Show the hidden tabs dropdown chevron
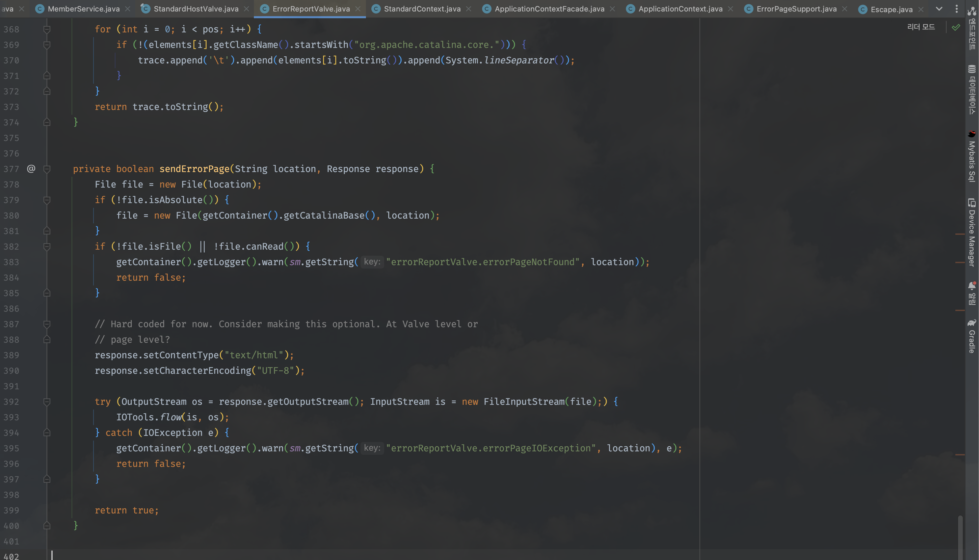The height and width of the screenshot is (560, 979). [939, 8]
